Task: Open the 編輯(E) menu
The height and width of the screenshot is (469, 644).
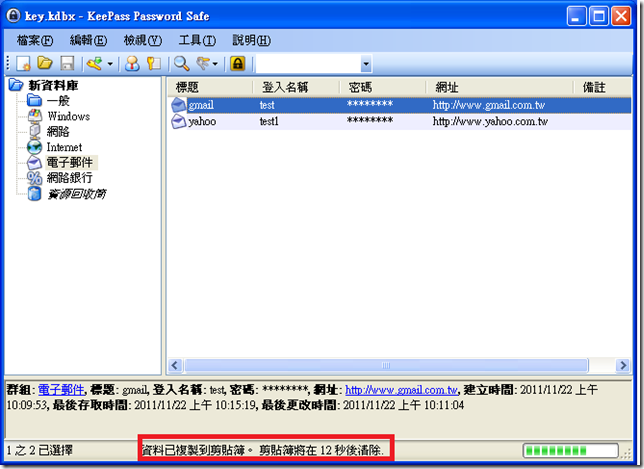Action: pyautogui.click(x=88, y=40)
